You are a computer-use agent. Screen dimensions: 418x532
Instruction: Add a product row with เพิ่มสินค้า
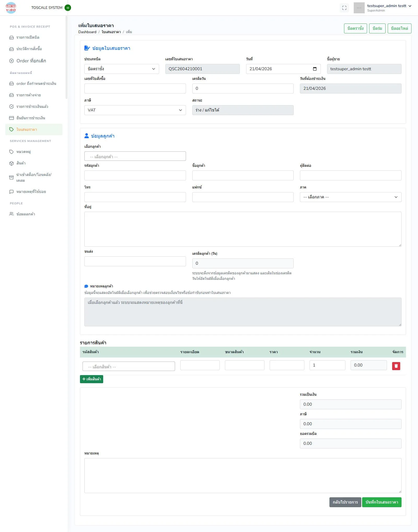91,379
